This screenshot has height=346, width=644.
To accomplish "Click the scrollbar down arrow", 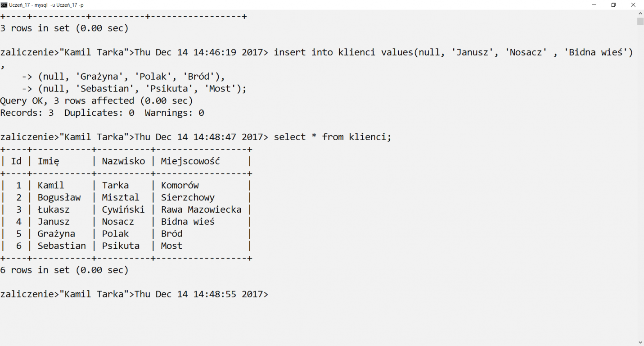I will point(640,342).
